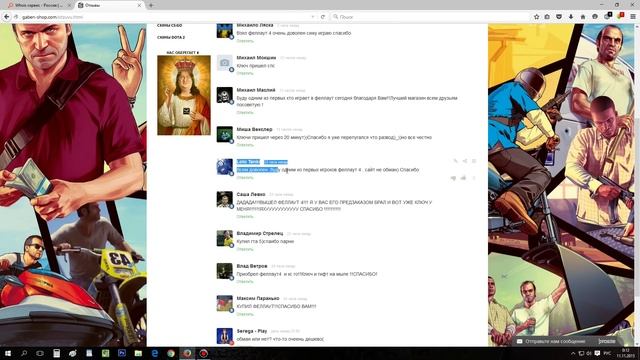
Task: Open Владимир Стрелец's profile name
Action: [260, 233]
